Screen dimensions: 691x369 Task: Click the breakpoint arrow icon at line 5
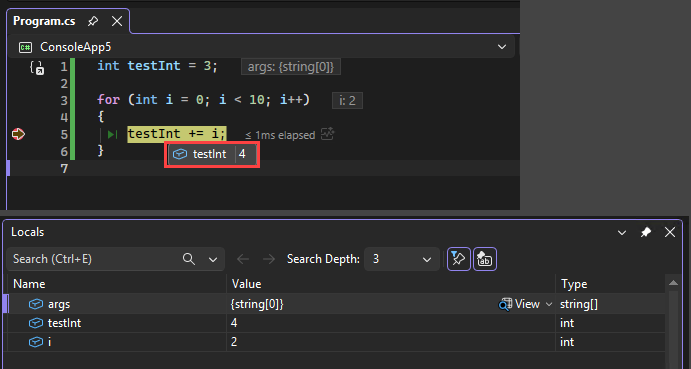point(18,134)
